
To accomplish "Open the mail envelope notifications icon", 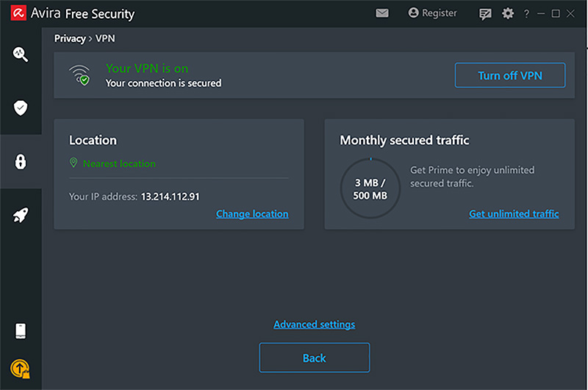I will 382,13.
